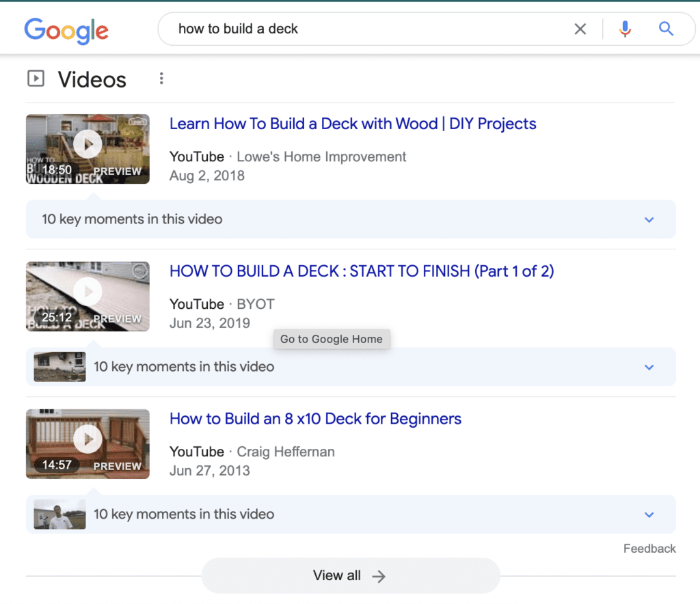
Task: Start voice search with microphone icon
Action: (x=624, y=29)
